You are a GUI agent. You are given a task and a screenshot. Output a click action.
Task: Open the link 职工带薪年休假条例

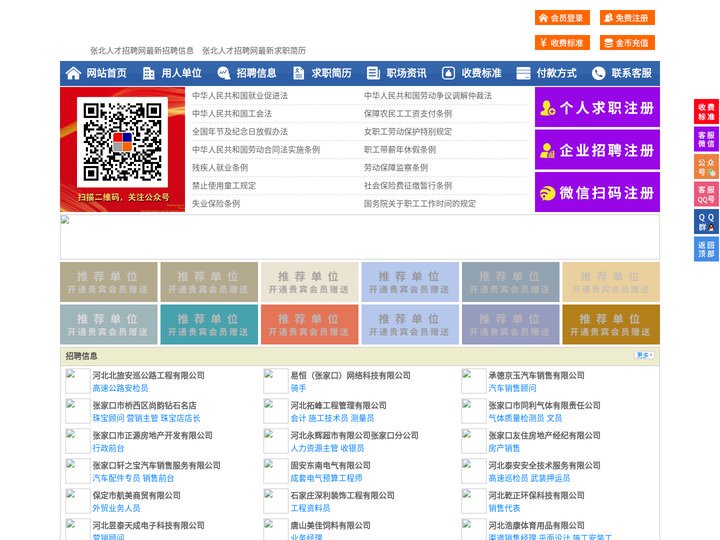[400, 150]
